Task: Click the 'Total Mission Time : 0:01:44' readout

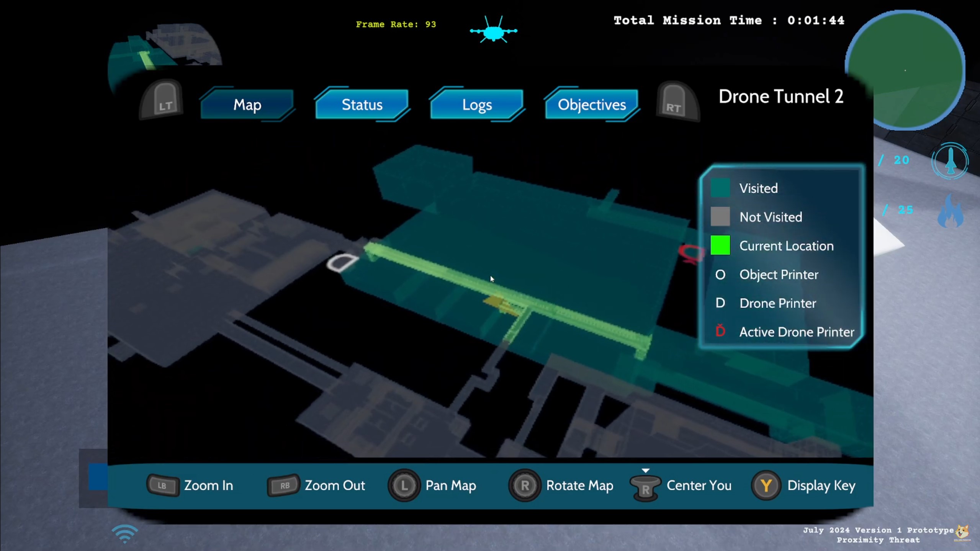Action: pos(729,20)
